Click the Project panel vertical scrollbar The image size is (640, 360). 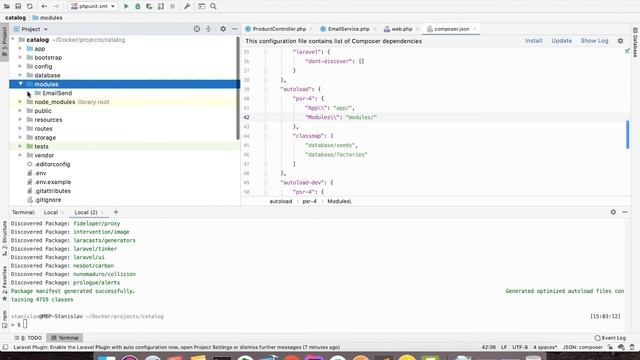238,88
